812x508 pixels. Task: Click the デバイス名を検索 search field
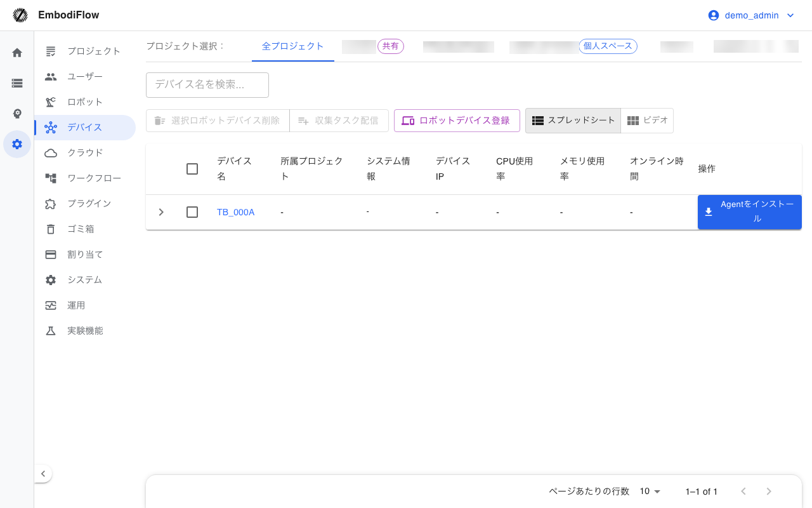tap(207, 85)
